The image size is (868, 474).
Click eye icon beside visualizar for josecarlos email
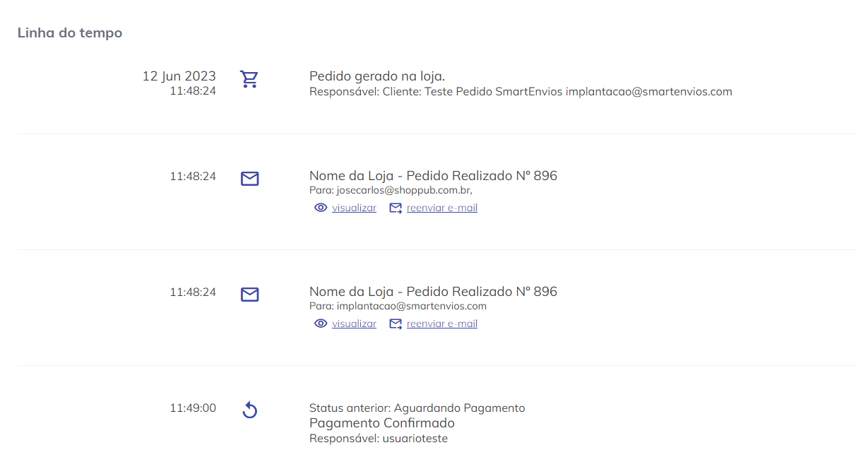tap(321, 208)
